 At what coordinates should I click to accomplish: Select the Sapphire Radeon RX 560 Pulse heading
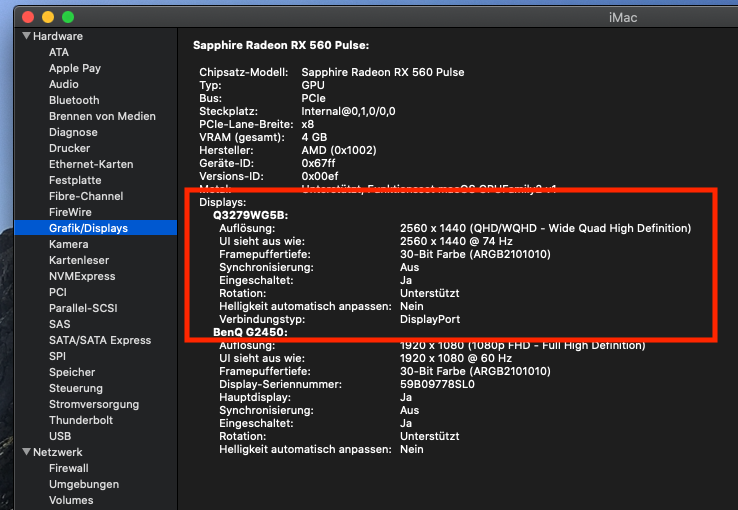pos(281,45)
